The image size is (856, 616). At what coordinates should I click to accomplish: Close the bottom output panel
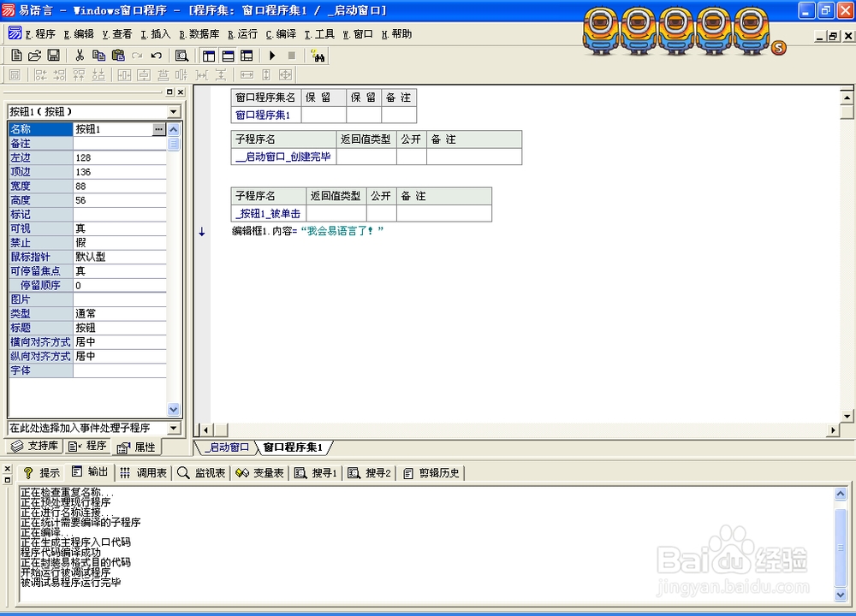click(x=7, y=469)
